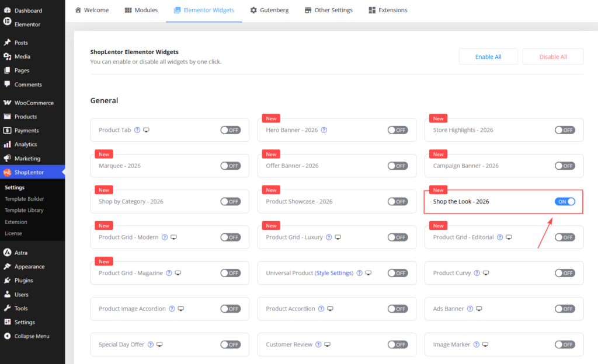
Task: Go to the Plugins admin menu
Action: coord(33,281)
